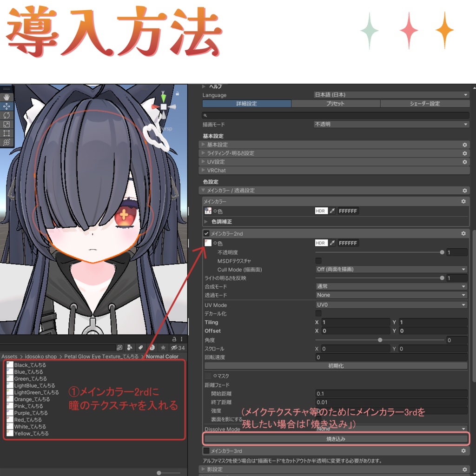Image resolution: width=476 pixels, height=476 pixels.
Task: Switch to the プリセット tab
Action: pyautogui.click(x=336, y=104)
